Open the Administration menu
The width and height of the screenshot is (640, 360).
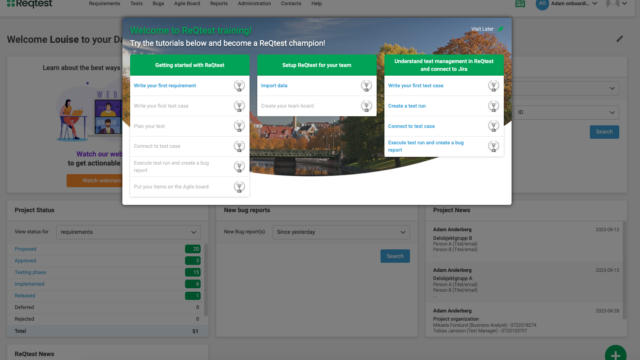[254, 4]
